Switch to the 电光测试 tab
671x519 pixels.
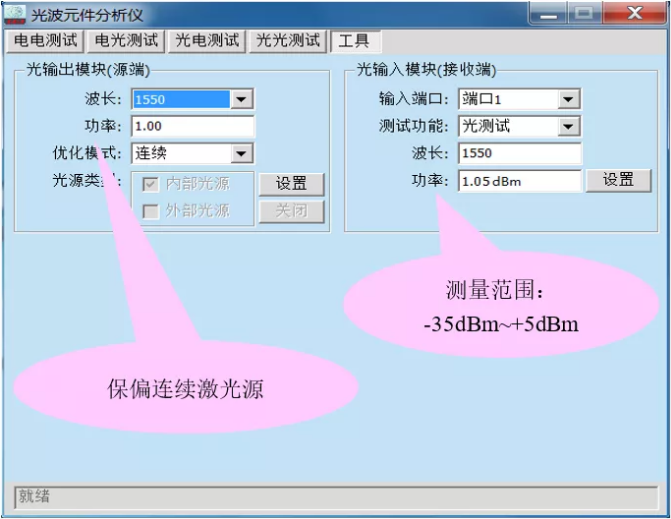pos(126,41)
